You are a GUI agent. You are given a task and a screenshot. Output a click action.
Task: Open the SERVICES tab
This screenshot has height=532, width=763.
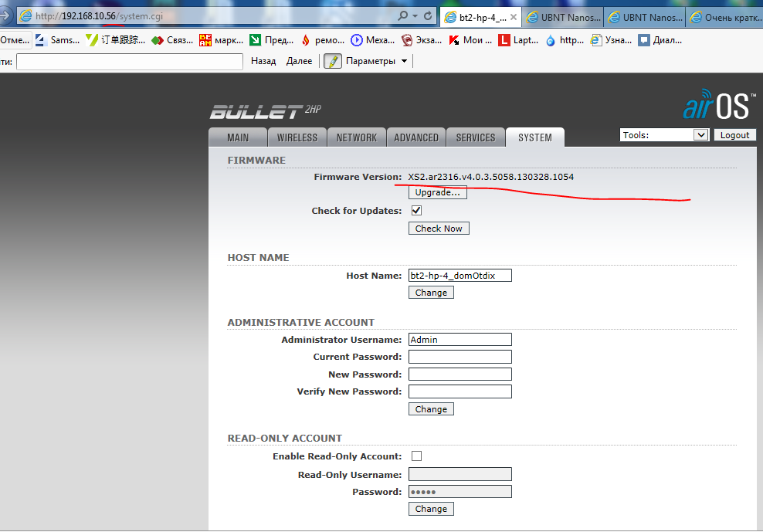point(476,137)
